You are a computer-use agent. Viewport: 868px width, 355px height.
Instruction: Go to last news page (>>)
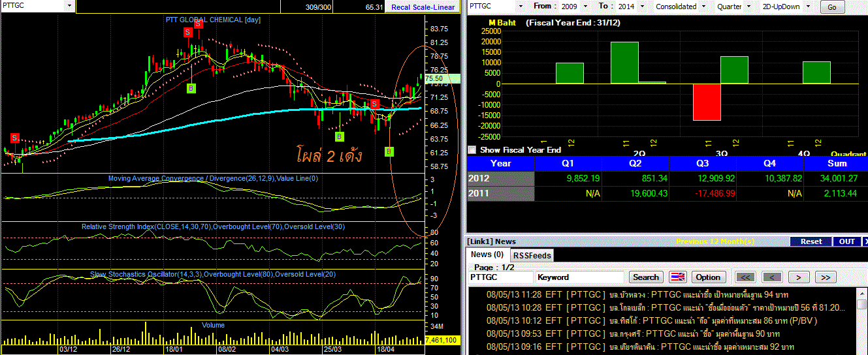pos(825,277)
